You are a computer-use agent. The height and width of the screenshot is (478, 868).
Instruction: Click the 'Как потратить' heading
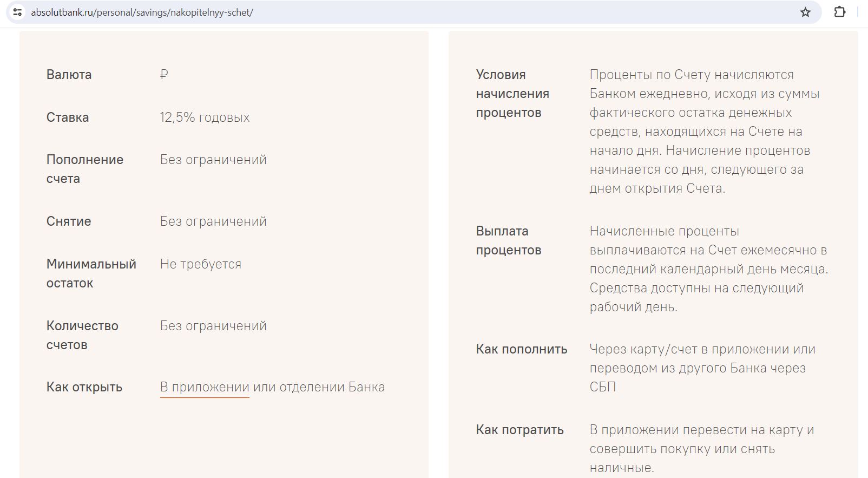520,430
